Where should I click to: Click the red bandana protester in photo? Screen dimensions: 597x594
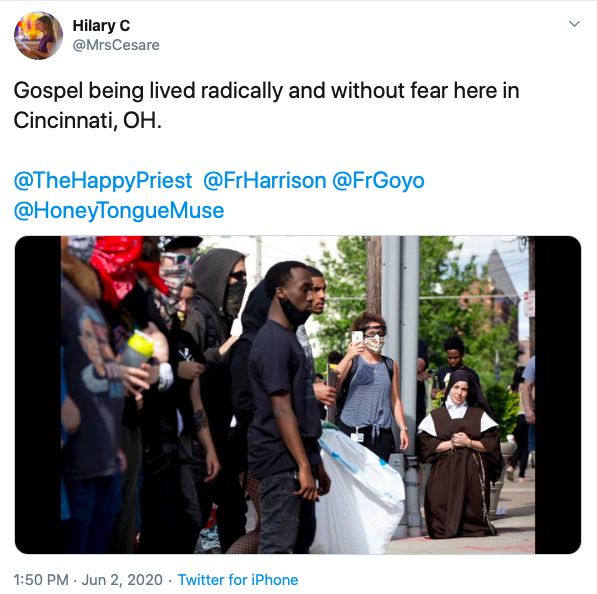point(122,267)
